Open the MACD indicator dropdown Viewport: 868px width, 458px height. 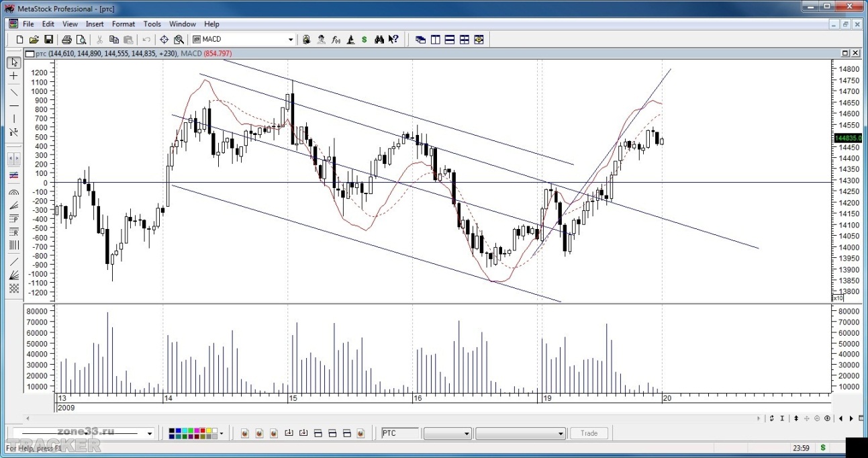coord(291,40)
